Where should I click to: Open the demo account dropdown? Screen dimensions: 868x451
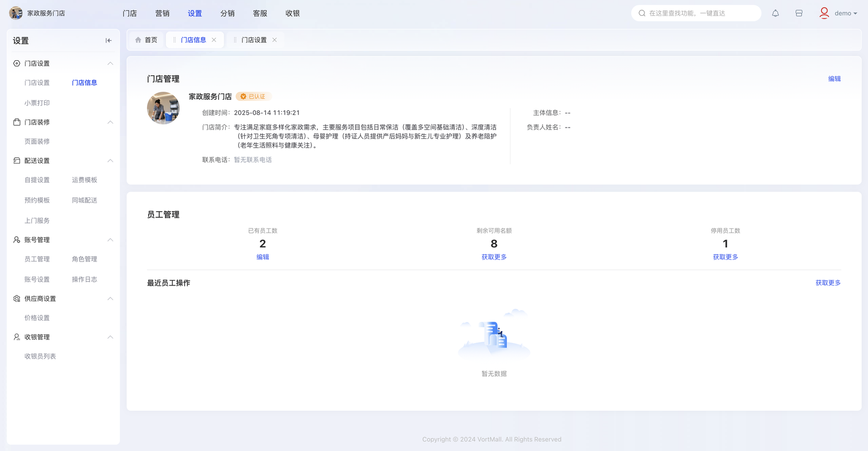[846, 14]
